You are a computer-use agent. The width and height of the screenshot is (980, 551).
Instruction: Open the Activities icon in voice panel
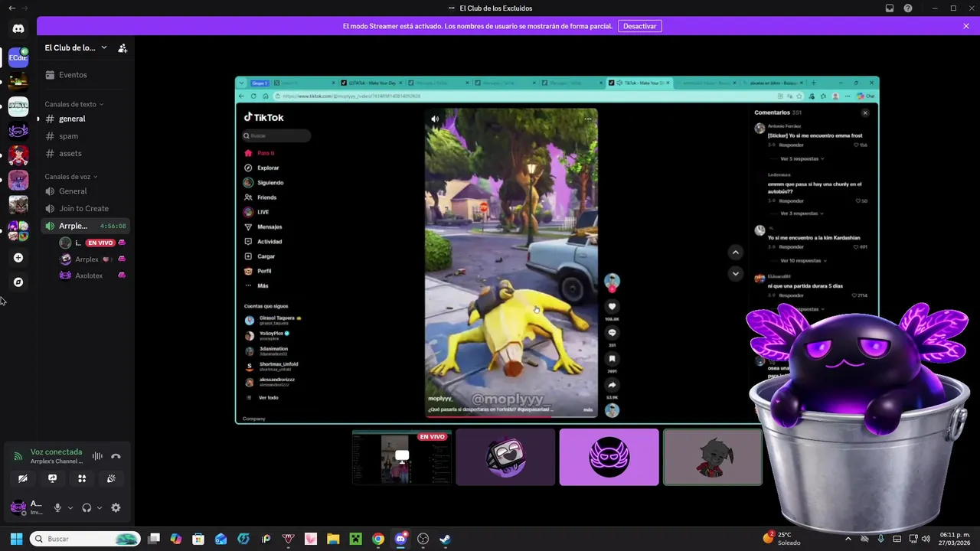[x=82, y=479]
